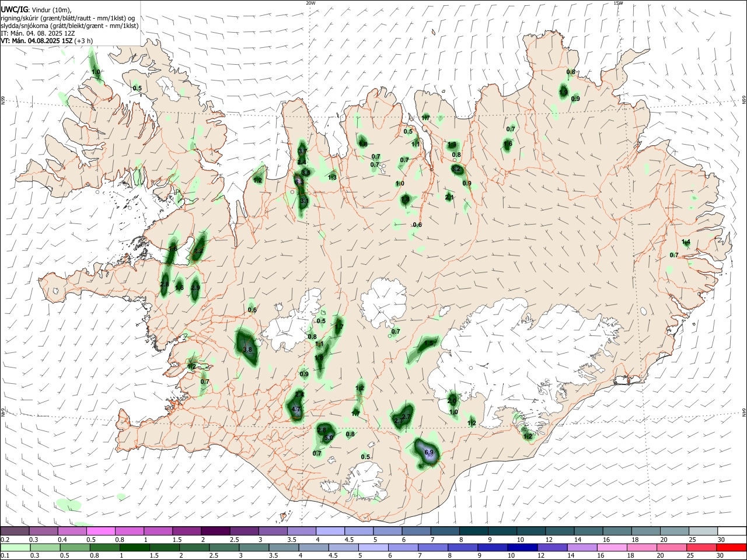
Task: Pick the bright magenta 0.5 swatch, upper legend row
Action: (x=100, y=531)
